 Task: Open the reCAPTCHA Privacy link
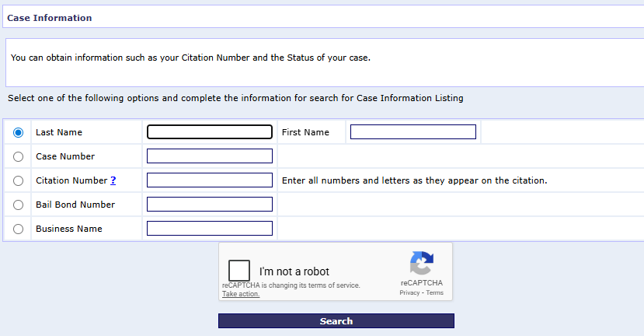[409, 292]
